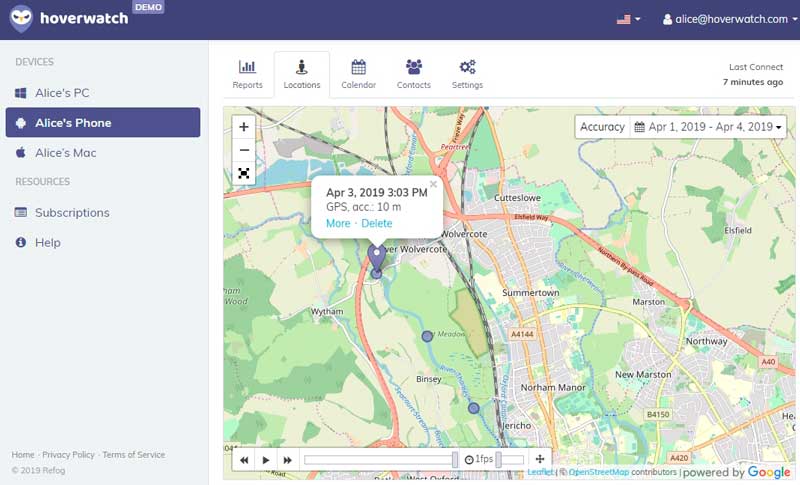Screen dimensions: 800x485
Task: Delete the Apr 3 location point
Action: pos(377,223)
